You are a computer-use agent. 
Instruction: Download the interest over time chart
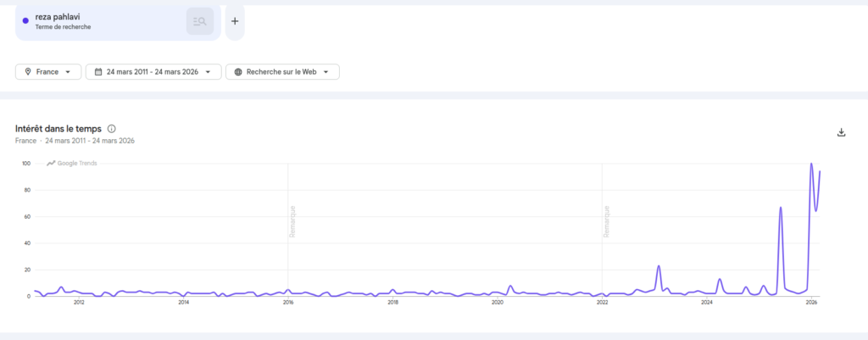point(842,132)
